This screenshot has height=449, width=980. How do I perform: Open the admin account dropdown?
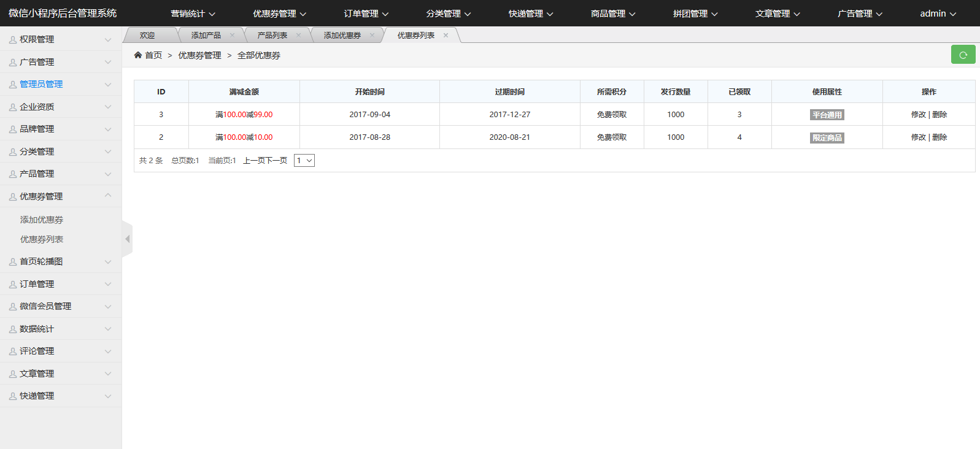pyautogui.click(x=937, y=13)
